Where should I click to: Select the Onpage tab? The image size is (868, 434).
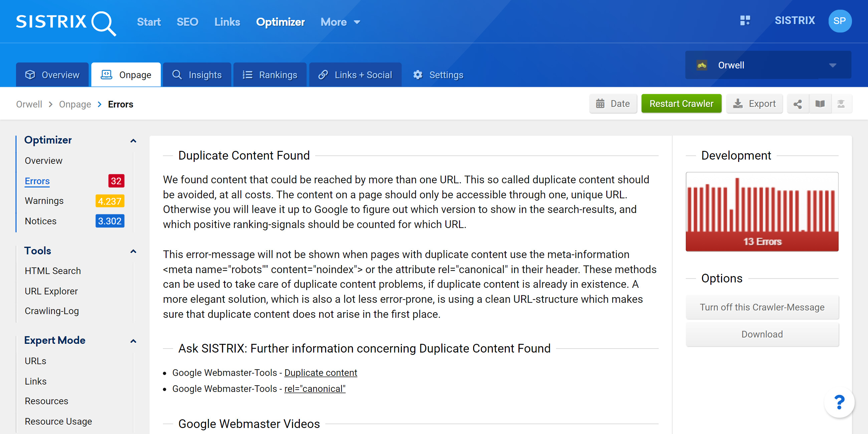(126, 75)
